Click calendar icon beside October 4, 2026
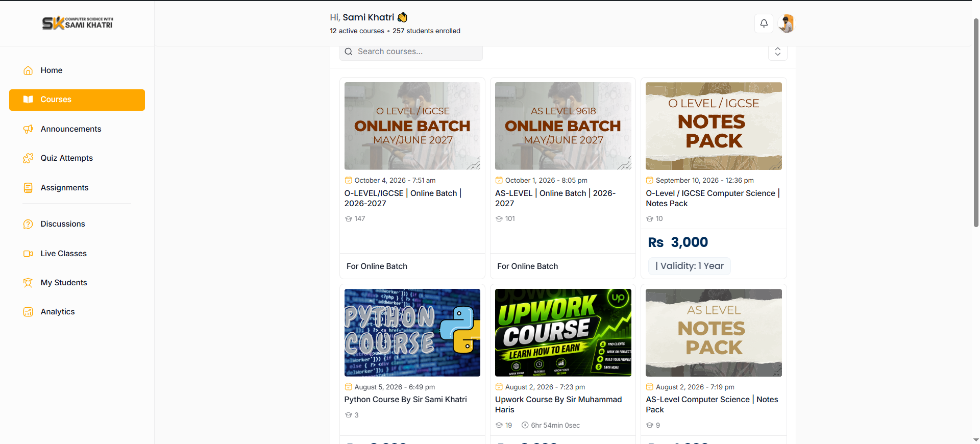The width and height of the screenshot is (980, 444). tap(348, 180)
